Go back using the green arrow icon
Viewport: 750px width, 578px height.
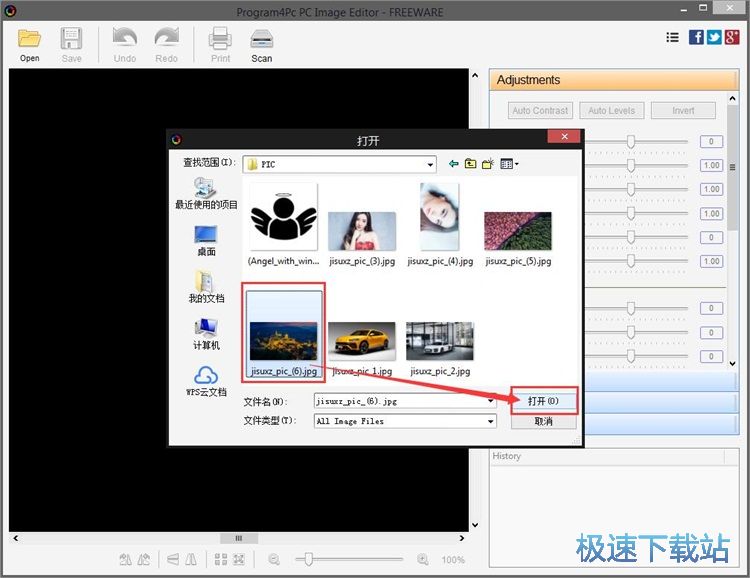click(x=454, y=164)
